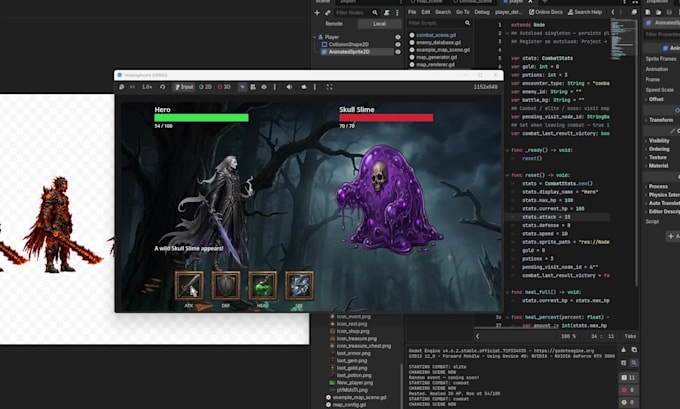Click the new resource icon in Inspector

click(648, 12)
